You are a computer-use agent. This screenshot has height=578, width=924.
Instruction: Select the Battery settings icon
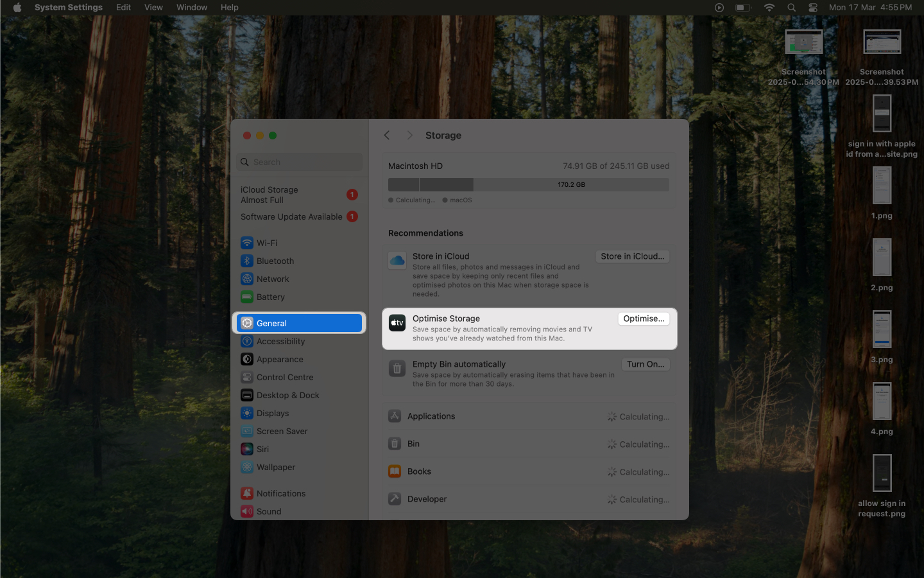click(247, 297)
